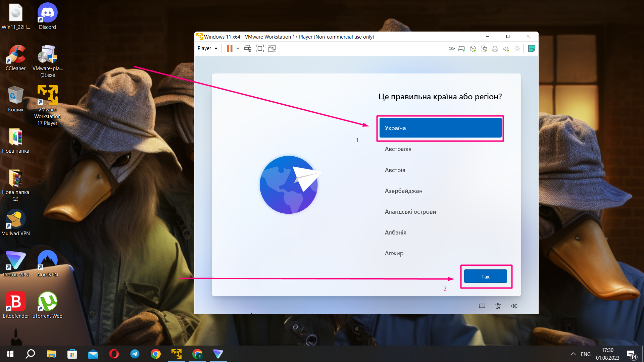Viewport: 644px width, 362px height.
Task: Open Proton VPN desktop shortcut
Action: [15, 264]
